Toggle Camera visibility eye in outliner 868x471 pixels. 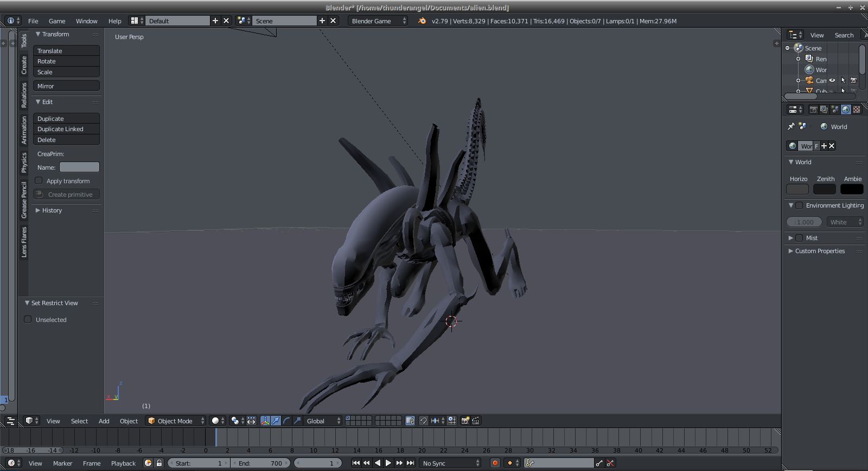(832, 80)
